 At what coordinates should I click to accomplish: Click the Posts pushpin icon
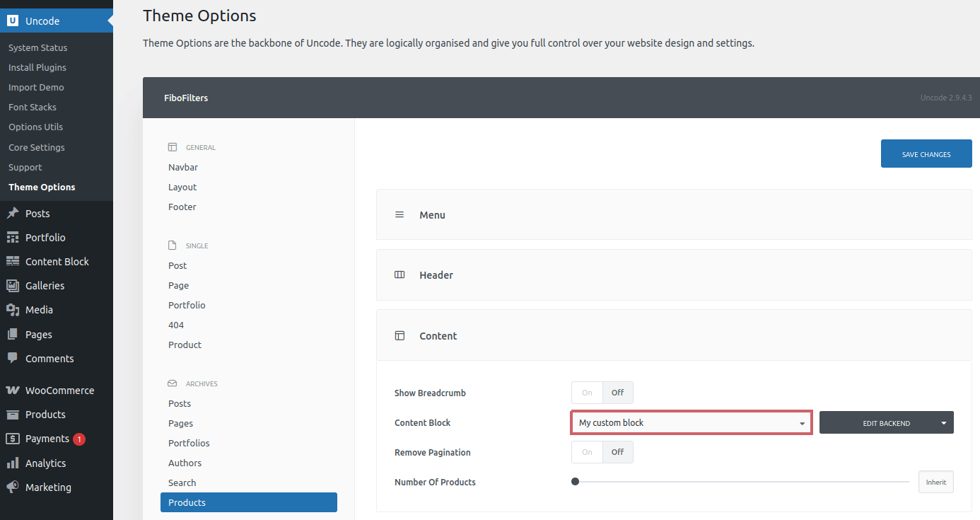point(13,213)
